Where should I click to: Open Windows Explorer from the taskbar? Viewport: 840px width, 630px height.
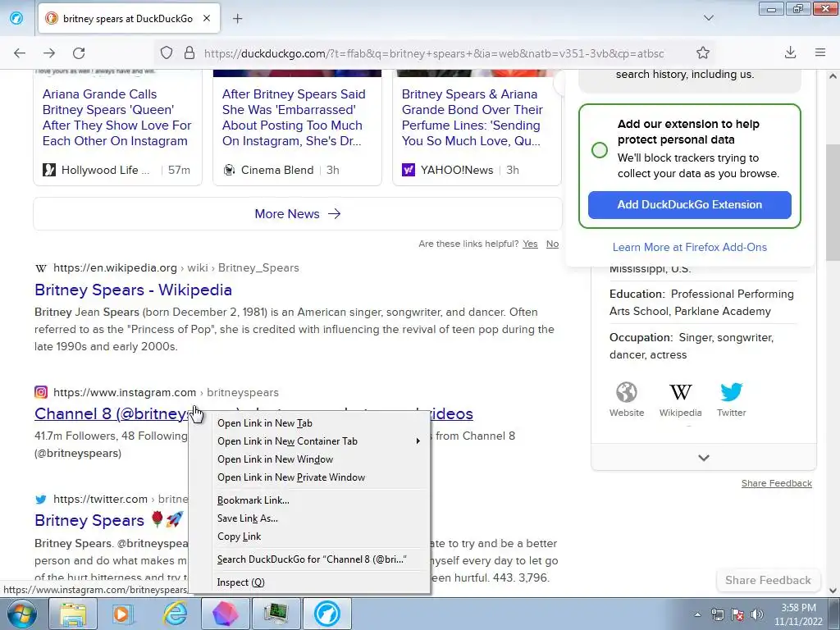73,614
